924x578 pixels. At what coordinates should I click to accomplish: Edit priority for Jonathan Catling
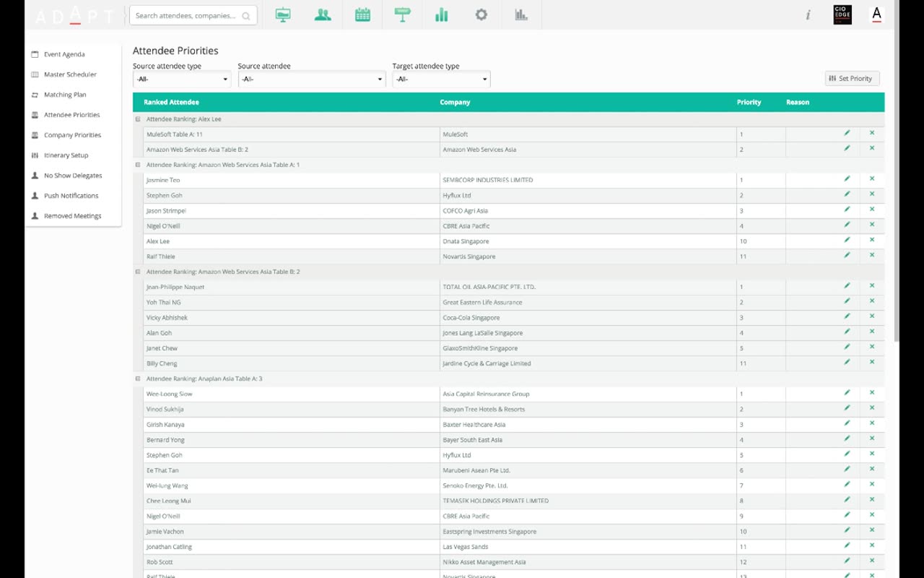tap(847, 545)
